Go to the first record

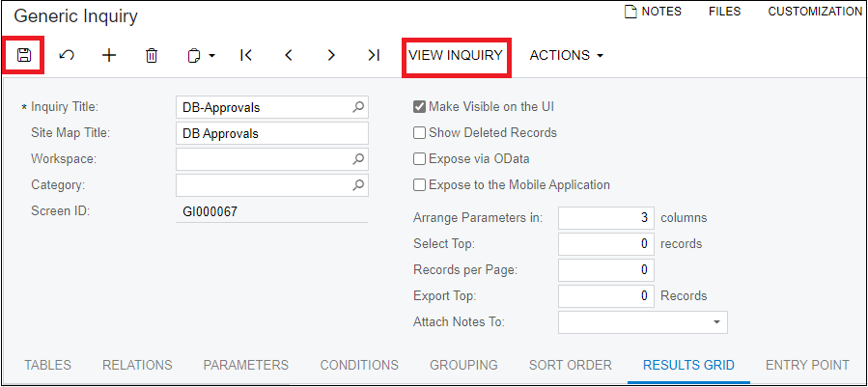(246, 55)
